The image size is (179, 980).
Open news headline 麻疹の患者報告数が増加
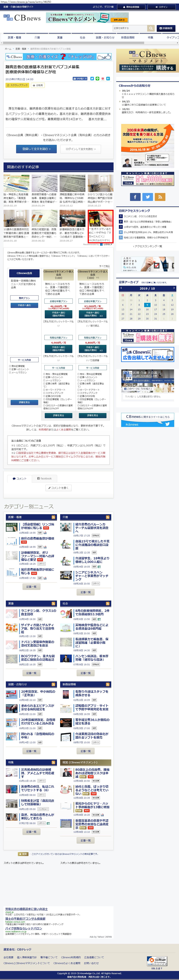(37, 539)
